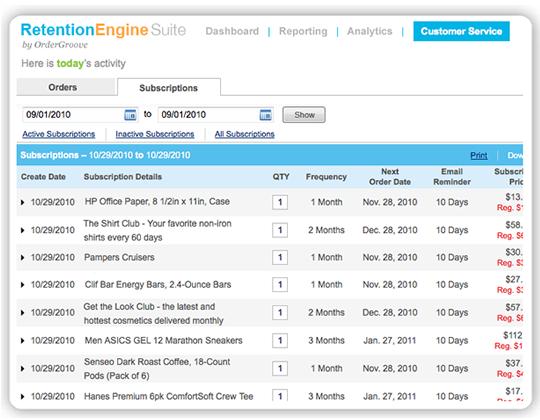Expand the Senseo Dark Roast Coffee row

[x=22, y=368]
